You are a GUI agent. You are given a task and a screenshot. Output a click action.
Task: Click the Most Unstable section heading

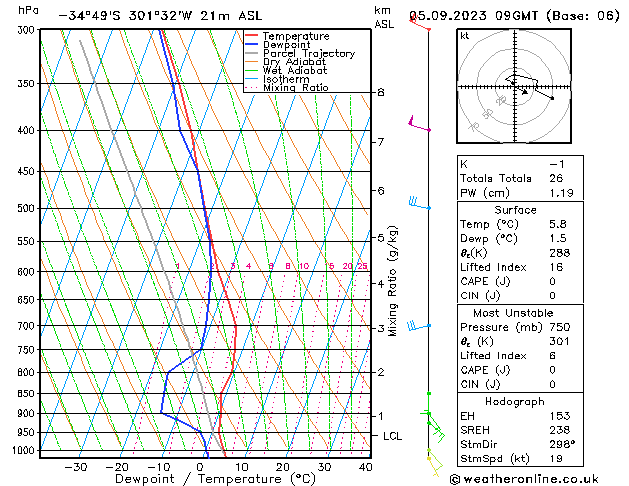[x=513, y=313]
